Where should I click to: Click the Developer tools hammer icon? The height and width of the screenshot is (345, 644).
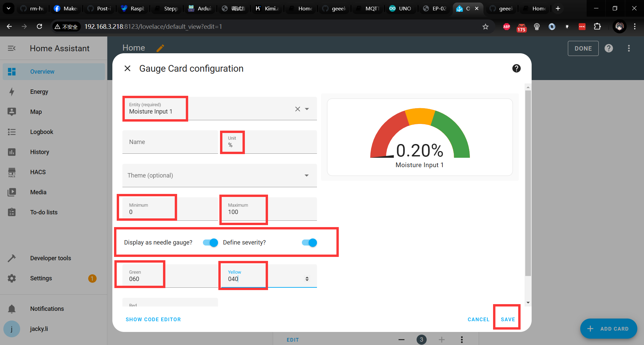(12, 258)
